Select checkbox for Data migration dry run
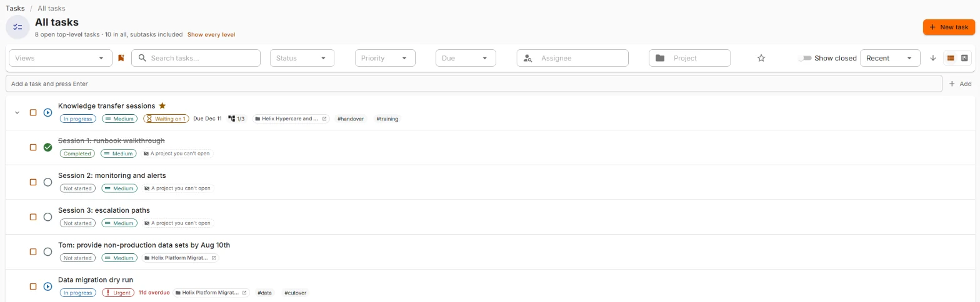 [x=33, y=286]
